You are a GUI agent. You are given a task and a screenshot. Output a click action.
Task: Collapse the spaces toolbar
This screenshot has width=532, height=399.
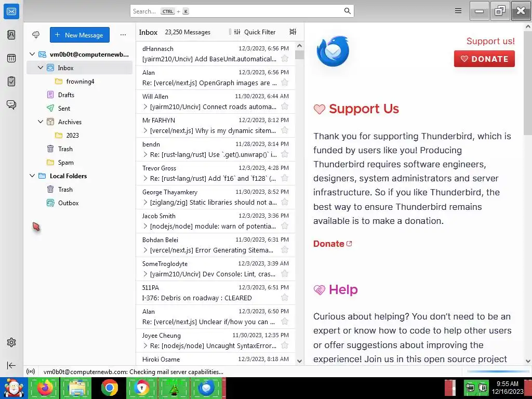(11, 365)
